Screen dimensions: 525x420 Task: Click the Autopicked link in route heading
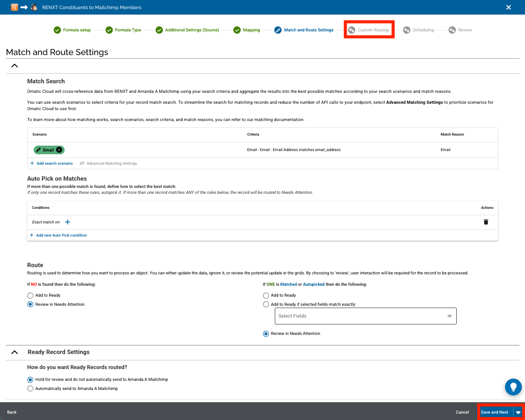[x=314, y=284]
